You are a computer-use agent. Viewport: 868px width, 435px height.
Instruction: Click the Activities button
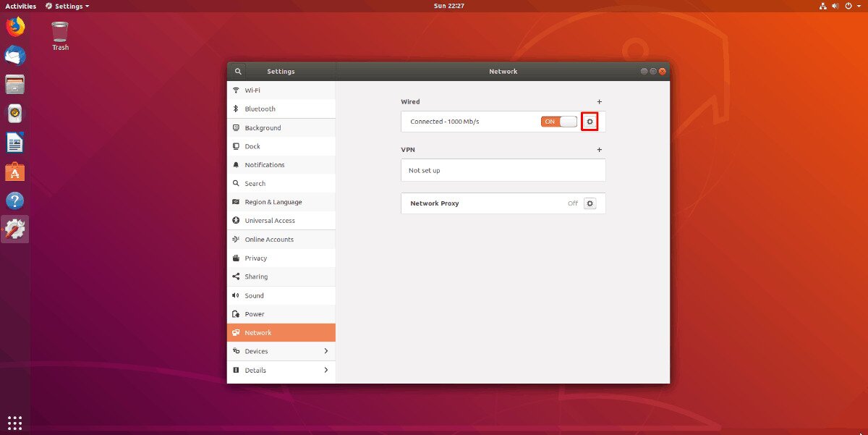[x=20, y=6]
